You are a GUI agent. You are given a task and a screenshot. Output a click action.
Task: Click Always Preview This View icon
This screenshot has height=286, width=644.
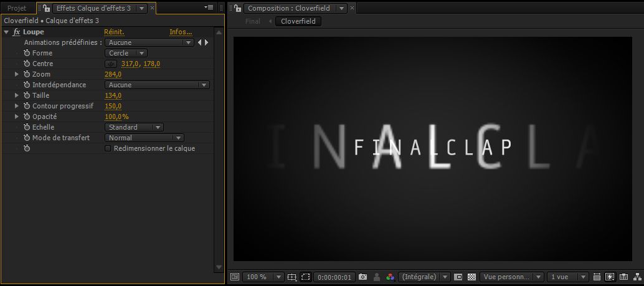[x=235, y=277]
